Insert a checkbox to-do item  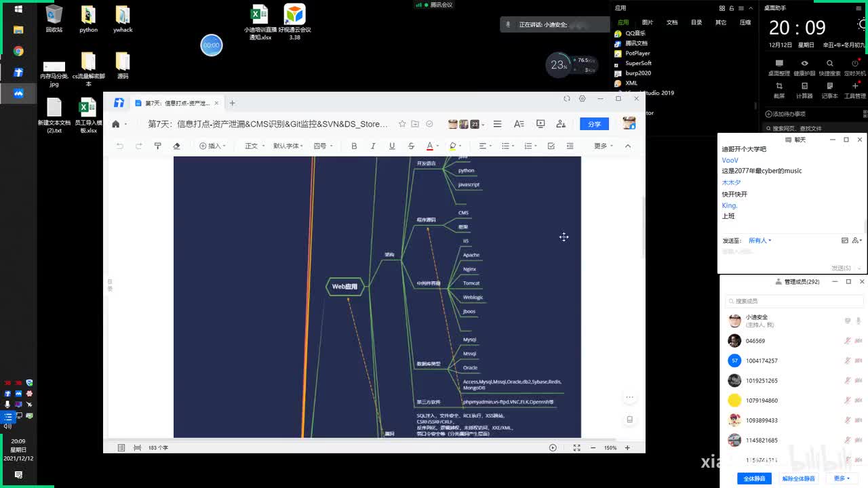(x=551, y=146)
